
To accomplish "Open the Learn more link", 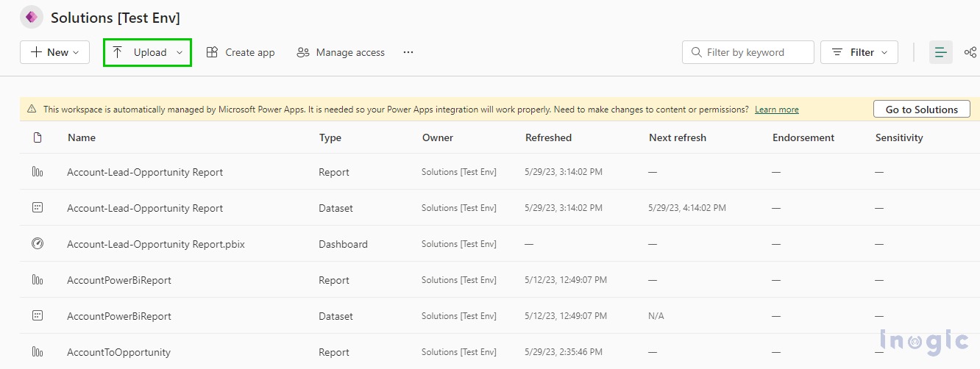I will pyautogui.click(x=777, y=110).
